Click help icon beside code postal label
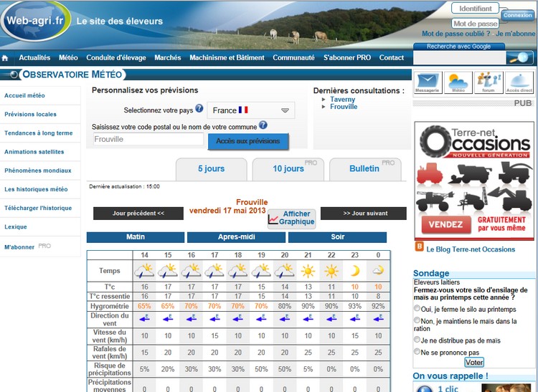Image resolution: width=538 pixels, height=392 pixels. coord(263,125)
